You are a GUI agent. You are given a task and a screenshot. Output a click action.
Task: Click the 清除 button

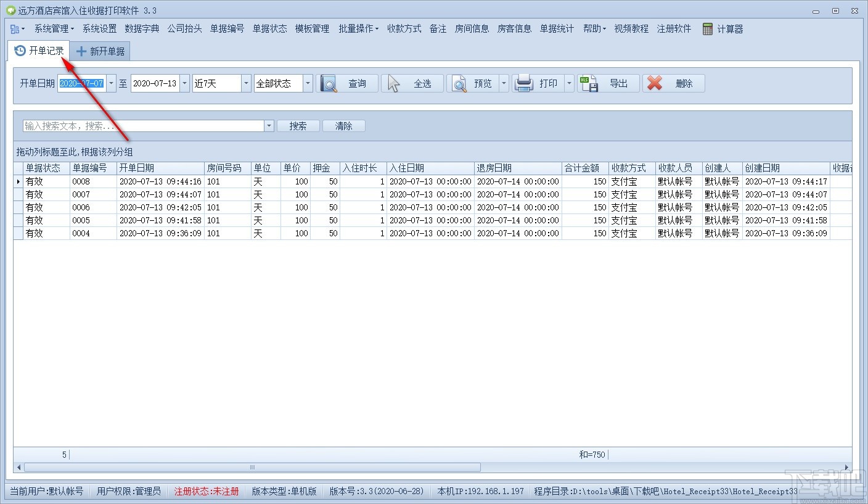click(x=344, y=126)
